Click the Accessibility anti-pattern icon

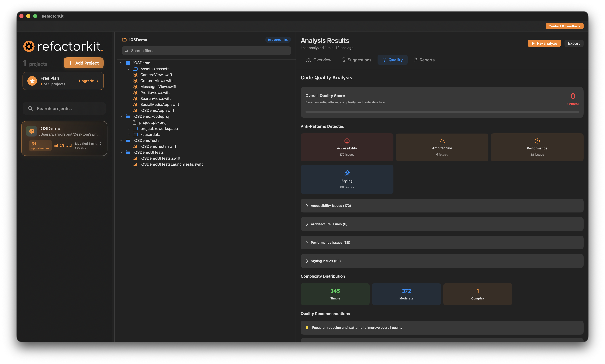point(347,141)
